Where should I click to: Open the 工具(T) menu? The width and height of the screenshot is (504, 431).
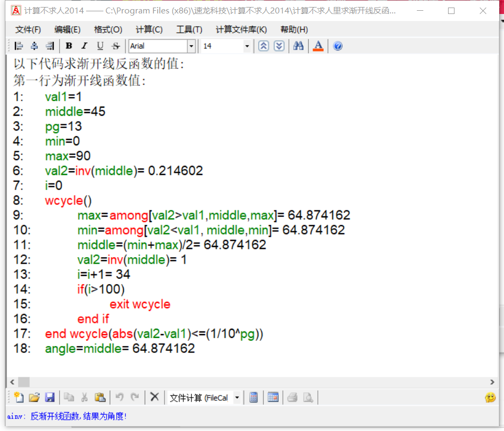pyautogui.click(x=189, y=30)
